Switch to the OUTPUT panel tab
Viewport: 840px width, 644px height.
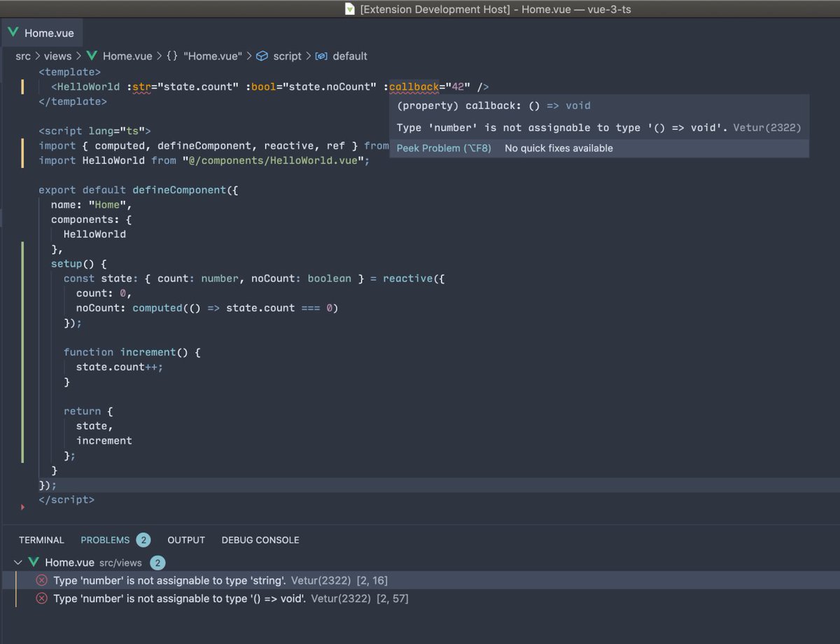186,540
